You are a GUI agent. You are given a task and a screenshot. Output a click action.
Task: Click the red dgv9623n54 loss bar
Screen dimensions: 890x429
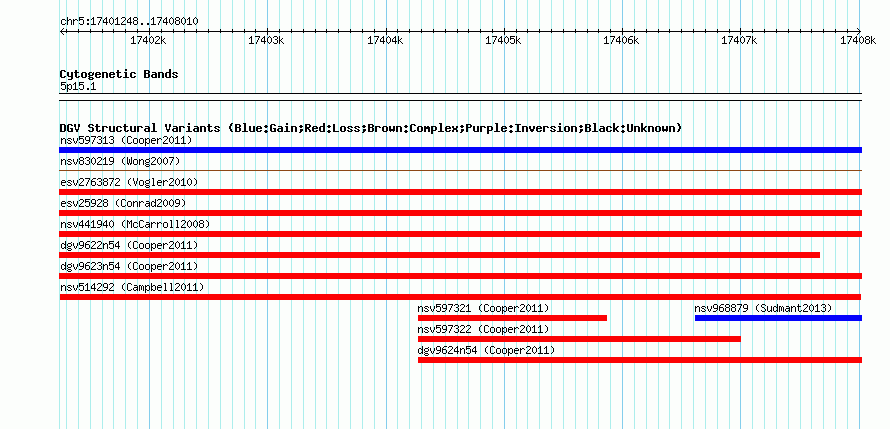tap(460, 276)
